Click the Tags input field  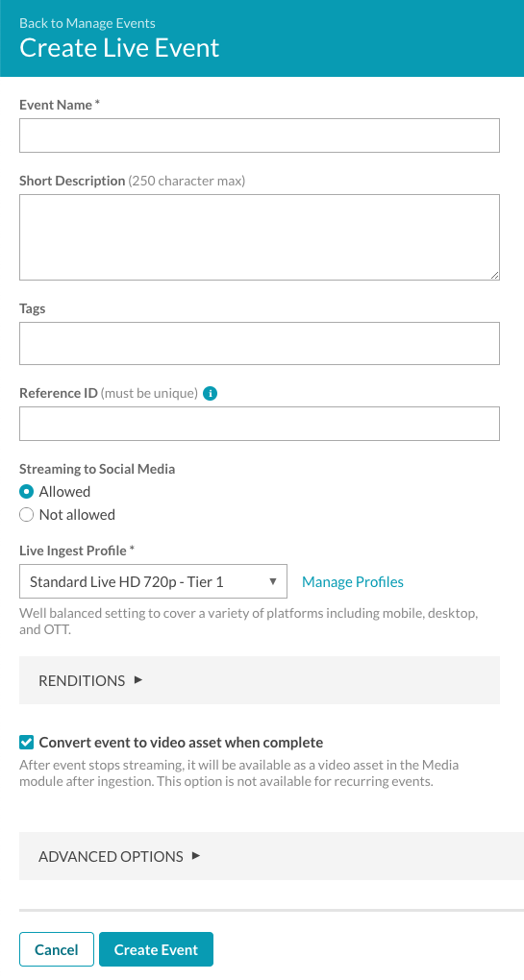click(260, 343)
